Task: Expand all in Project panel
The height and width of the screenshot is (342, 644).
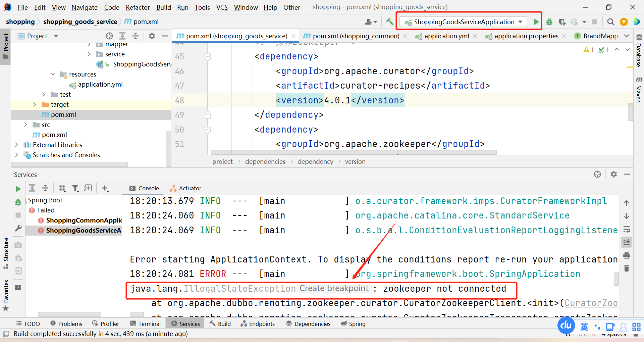Action: pyautogui.click(x=122, y=36)
